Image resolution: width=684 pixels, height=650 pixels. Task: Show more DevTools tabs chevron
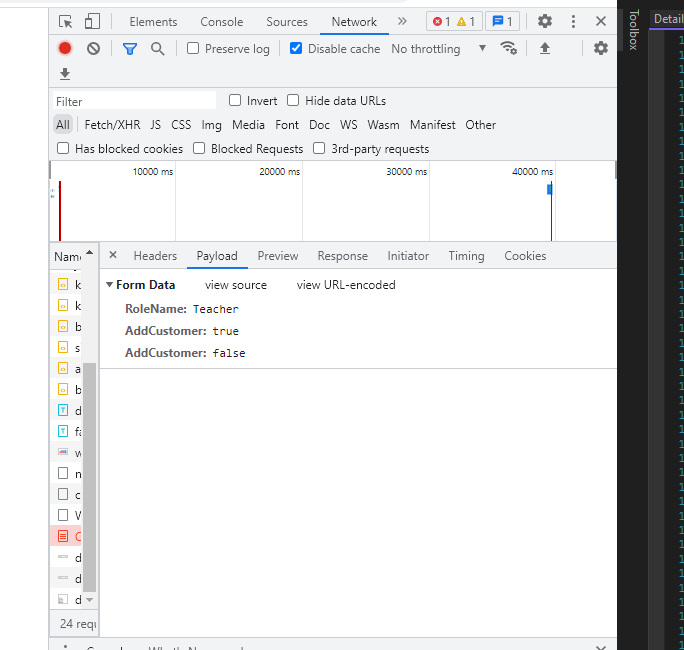[x=402, y=21]
